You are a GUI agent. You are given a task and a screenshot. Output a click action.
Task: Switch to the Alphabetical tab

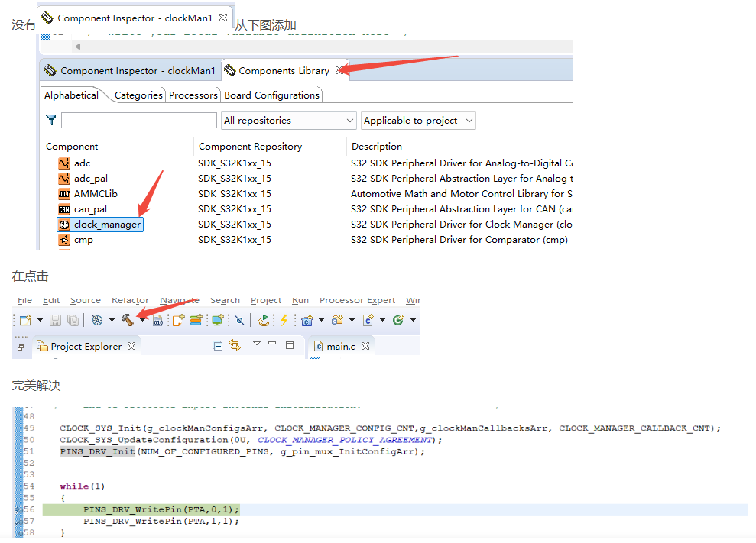click(71, 95)
